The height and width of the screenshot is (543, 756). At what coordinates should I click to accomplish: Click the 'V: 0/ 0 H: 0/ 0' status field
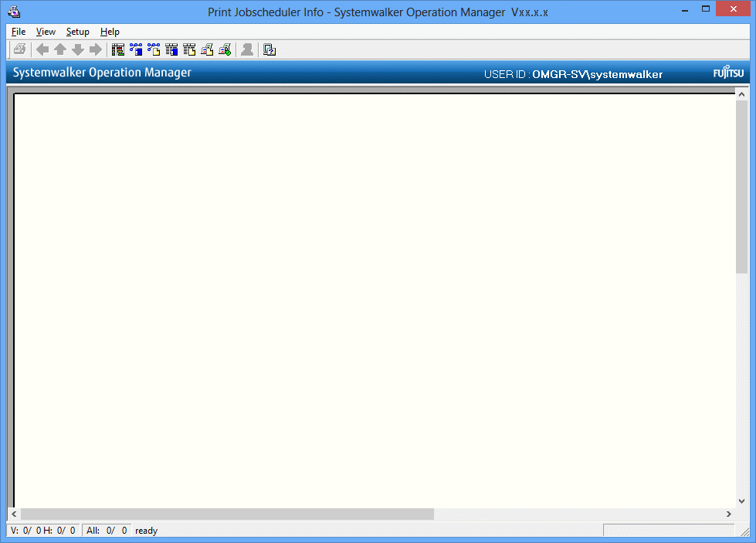point(43,531)
